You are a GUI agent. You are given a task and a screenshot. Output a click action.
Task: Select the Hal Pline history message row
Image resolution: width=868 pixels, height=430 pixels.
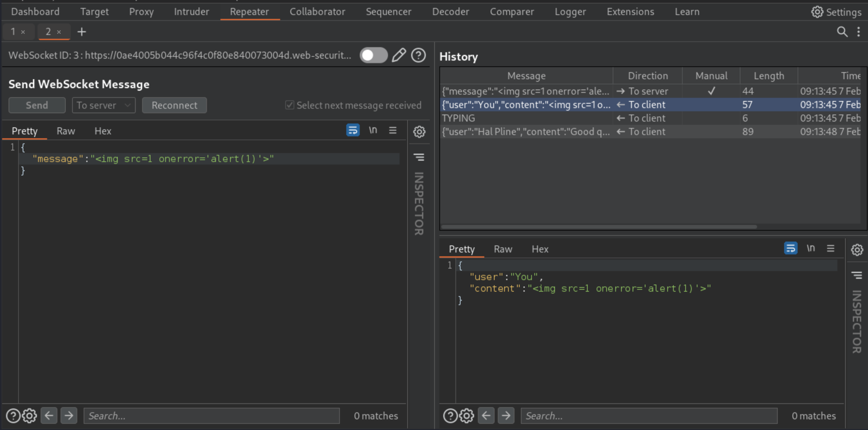click(x=650, y=132)
